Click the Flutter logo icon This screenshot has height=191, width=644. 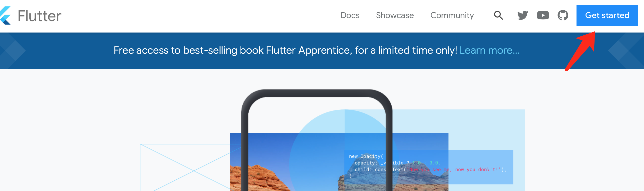coord(5,15)
